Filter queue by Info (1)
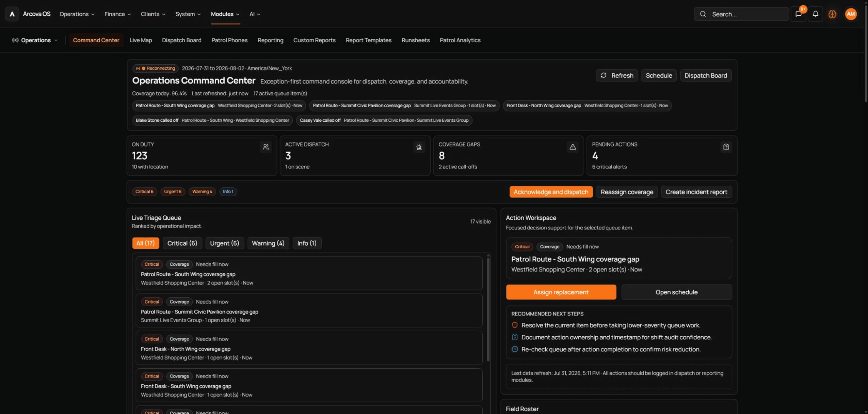The height and width of the screenshot is (414, 868). click(307, 243)
